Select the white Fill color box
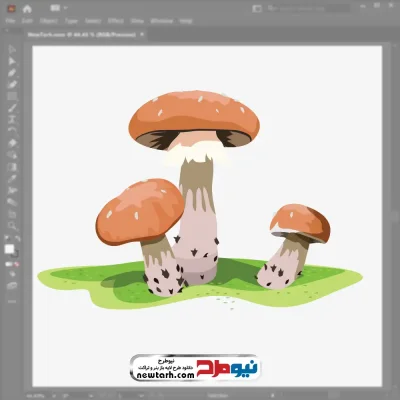 pyautogui.click(x=9, y=249)
